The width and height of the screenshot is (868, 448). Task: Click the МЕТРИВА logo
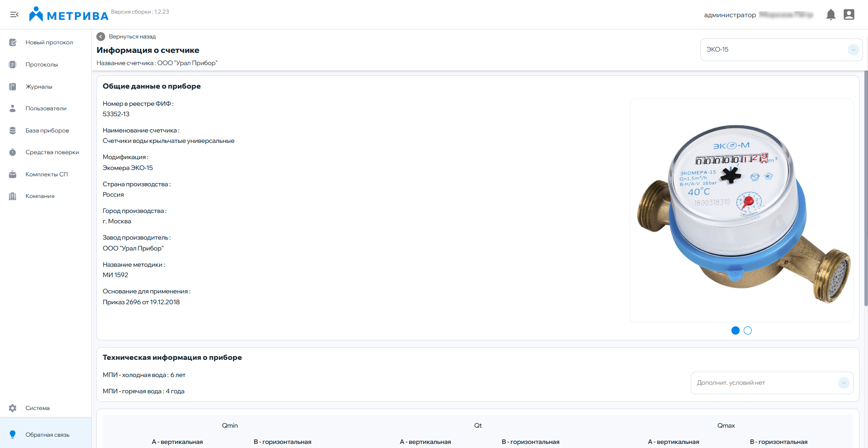coord(69,15)
